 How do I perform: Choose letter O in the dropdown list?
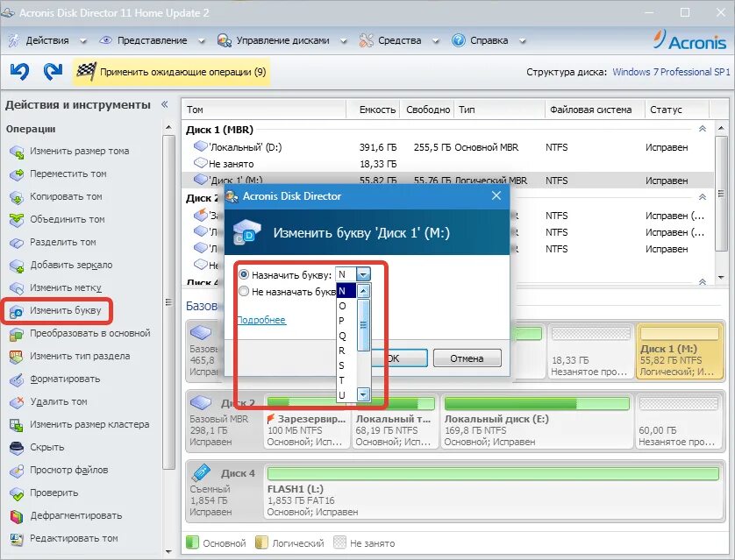point(346,306)
